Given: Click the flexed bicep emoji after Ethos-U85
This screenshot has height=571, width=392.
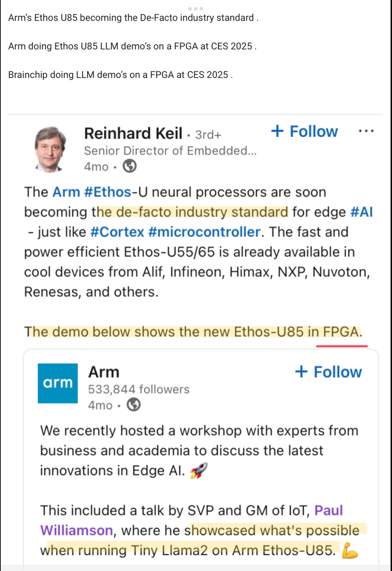Looking at the screenshot, I should [350, 551].
